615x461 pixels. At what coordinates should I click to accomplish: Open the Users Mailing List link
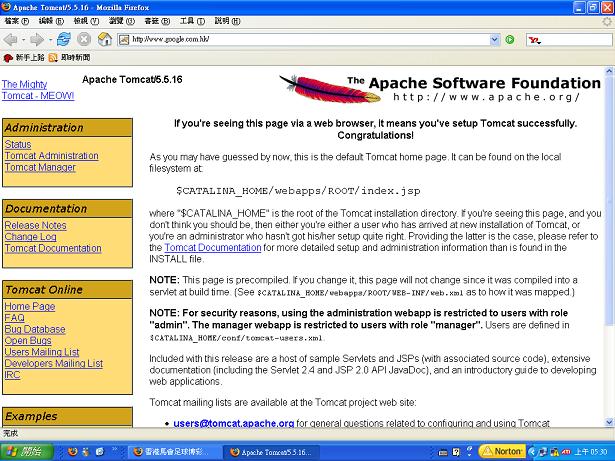42,352
